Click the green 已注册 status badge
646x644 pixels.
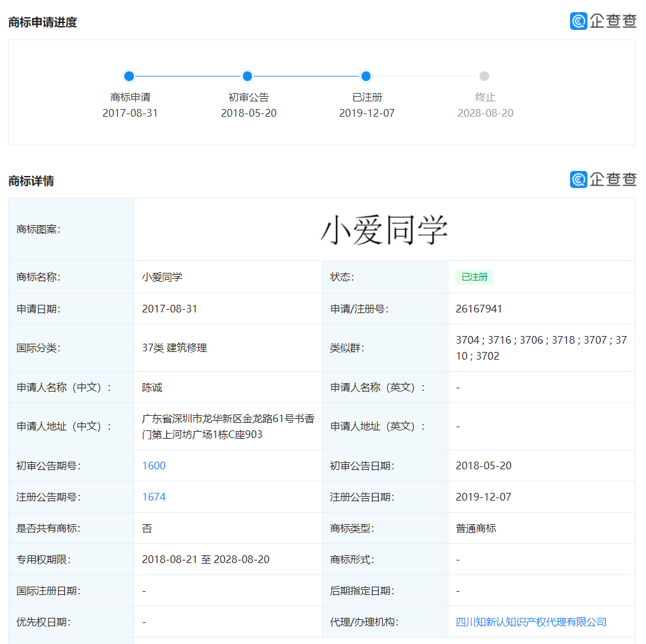[474, 277]
